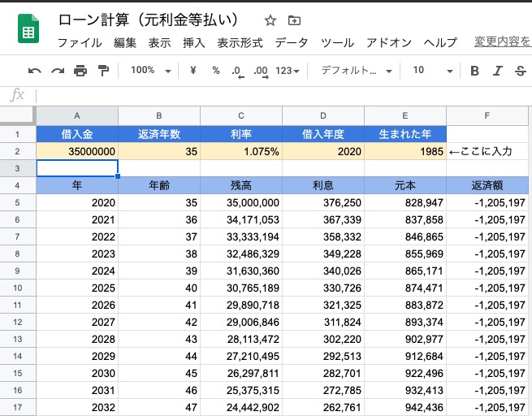Screen dimensions: 532x416
Task: Select column C header
Action: (x=241, y=115)
